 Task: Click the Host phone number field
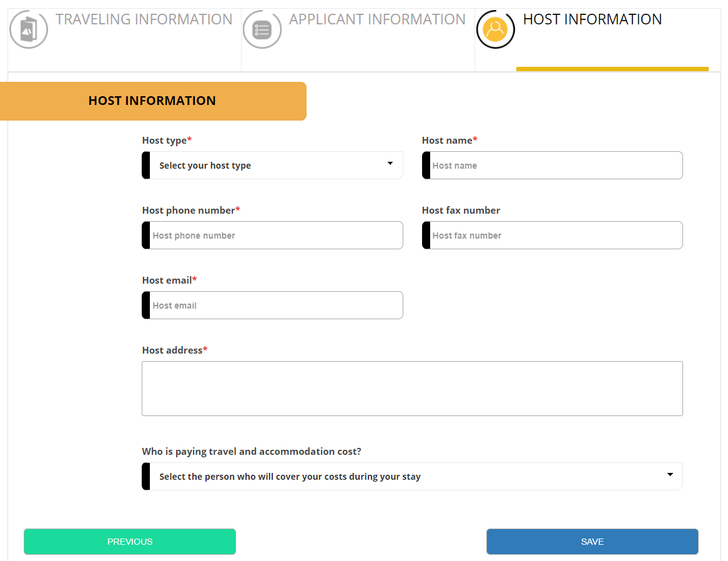pos(272,235)
